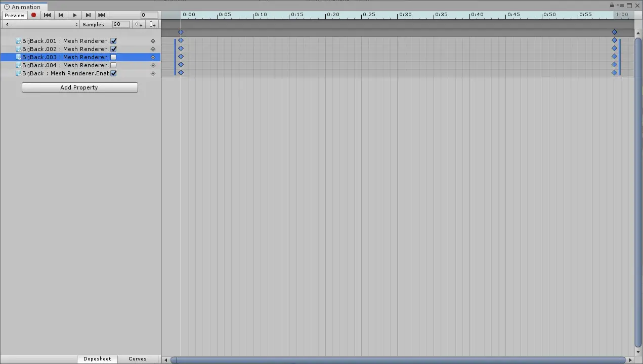Click the Add keyframe icon

pyautogui.click(x=139, y=24)
